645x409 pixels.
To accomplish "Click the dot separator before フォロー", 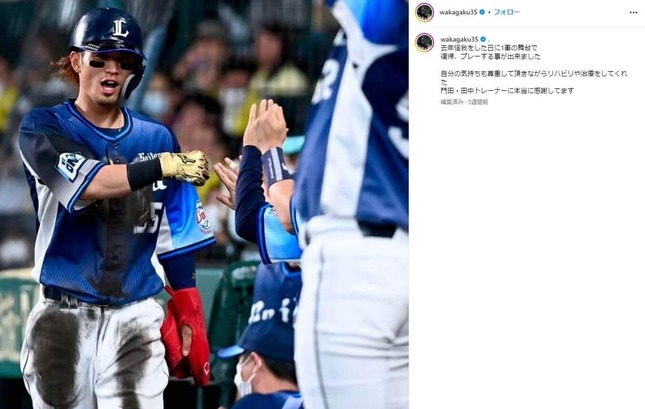I will pyautogui.click(x=489, y=13).
